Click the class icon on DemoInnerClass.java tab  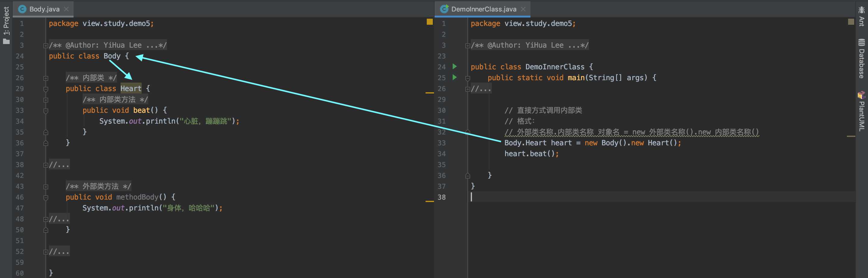(x=445, y=9)
